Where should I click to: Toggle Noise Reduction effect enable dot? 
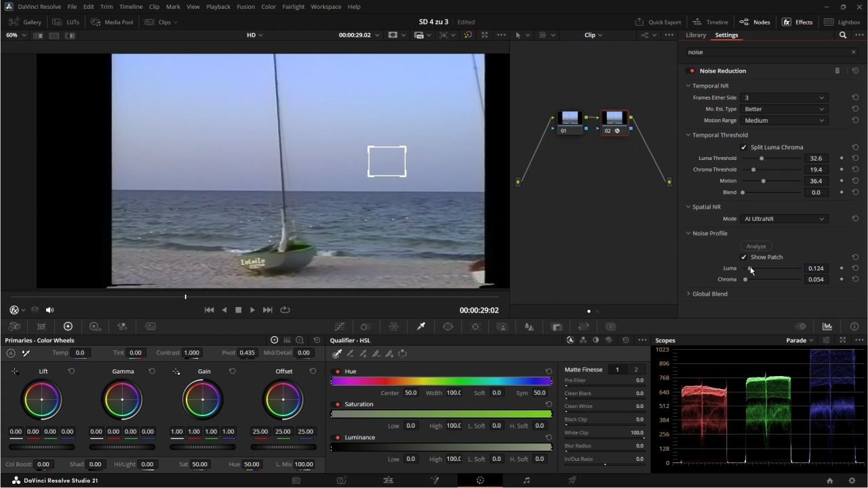692,70
